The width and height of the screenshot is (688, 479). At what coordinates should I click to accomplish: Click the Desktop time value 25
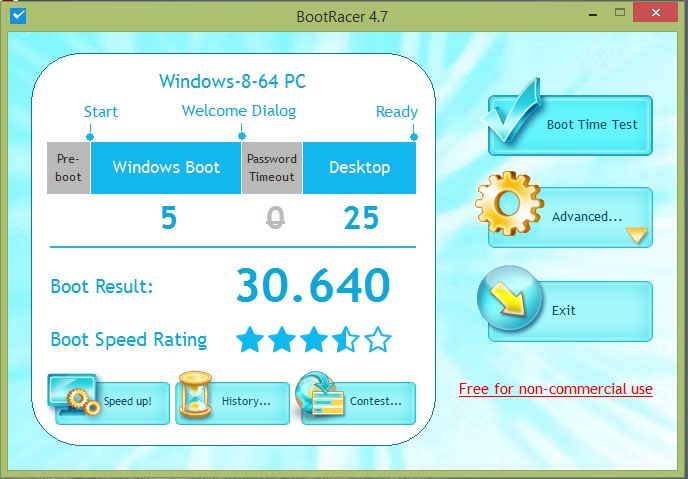(x=361, y=218)
